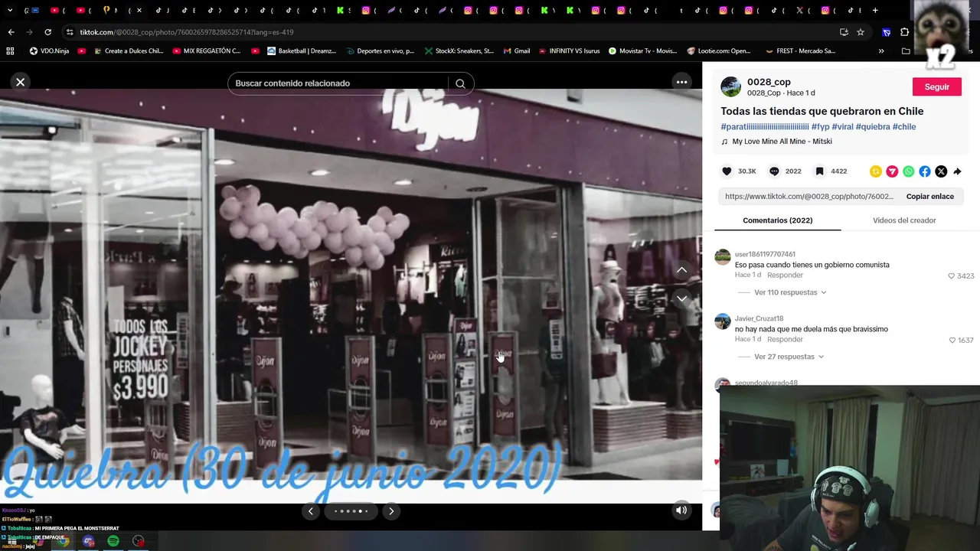Image resolution: width=980 pixels, height=551 pixels.
Task: Reload the TikTok page
Action: [47, 32]
